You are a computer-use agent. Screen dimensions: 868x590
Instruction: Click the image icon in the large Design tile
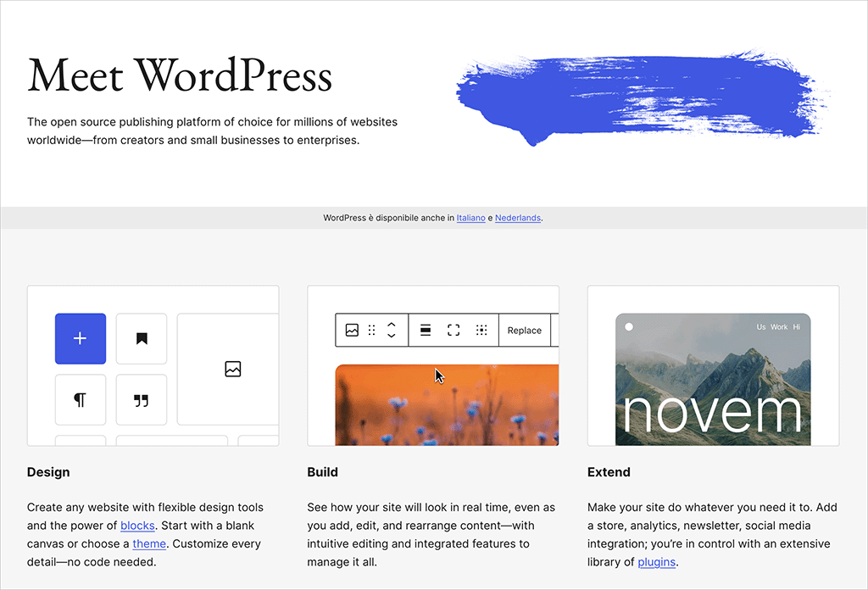pos(233,369)
